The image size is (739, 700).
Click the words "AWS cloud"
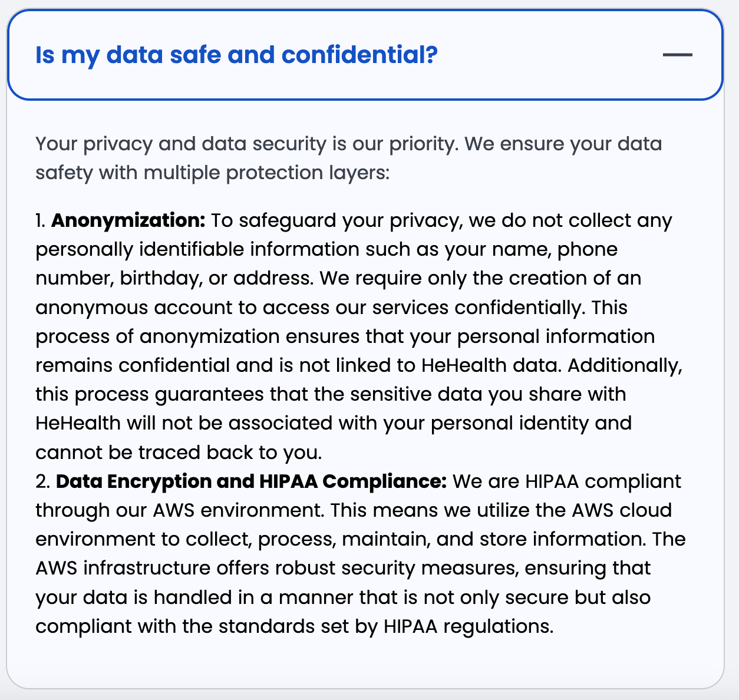(622, 510)
